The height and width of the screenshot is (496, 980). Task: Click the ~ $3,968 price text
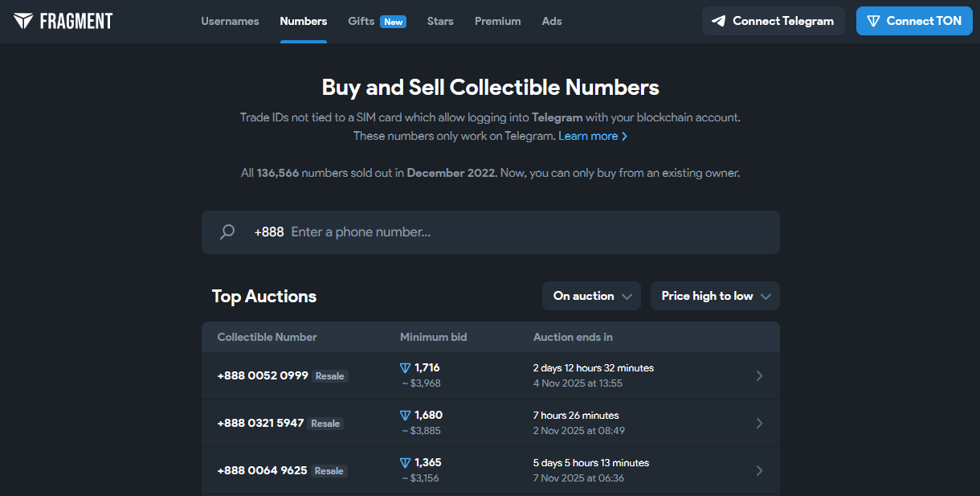pyautogui.click(x=421, y=383)
